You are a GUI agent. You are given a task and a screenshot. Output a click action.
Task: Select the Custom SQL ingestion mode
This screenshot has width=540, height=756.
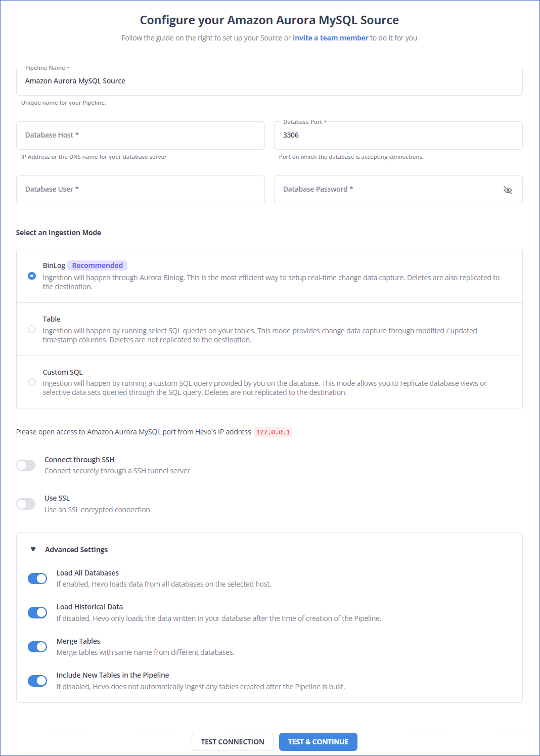coord(32,382)
